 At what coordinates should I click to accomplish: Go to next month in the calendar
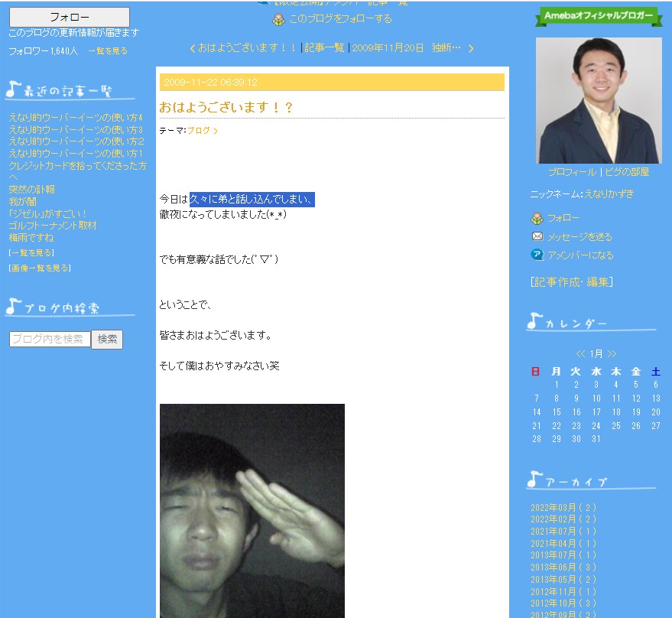point(612,354)
